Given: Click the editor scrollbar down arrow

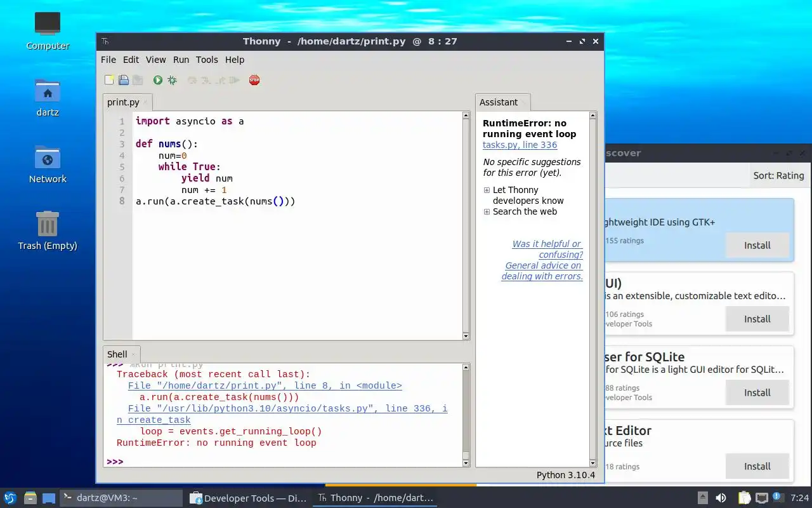Looking at the screenshot, I should click(x=466, y=336).
